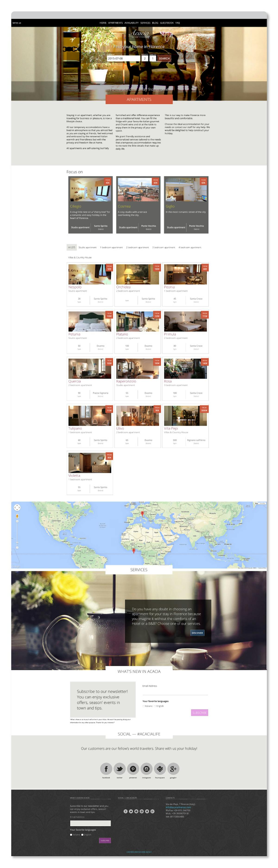This screenshot has width=278, height=868.
Task: Select the All (37) filter tab
Action: click(71, 247)
